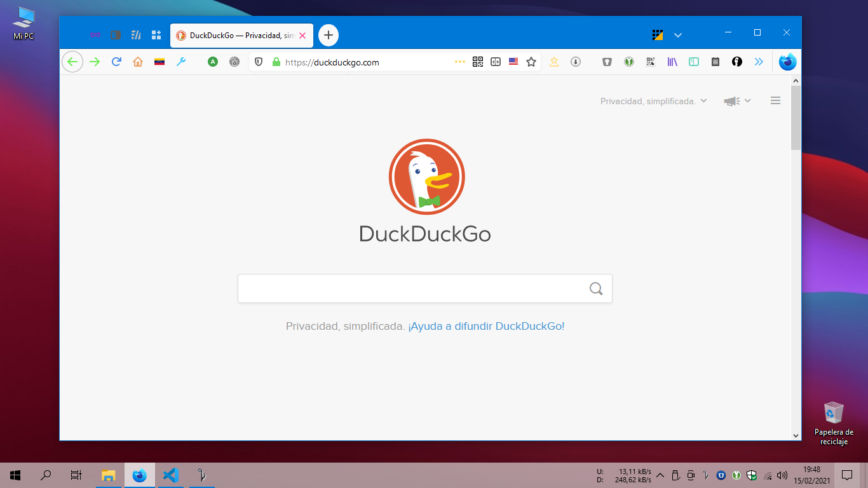Click the Venezuela flag toolbar icon

159,62
